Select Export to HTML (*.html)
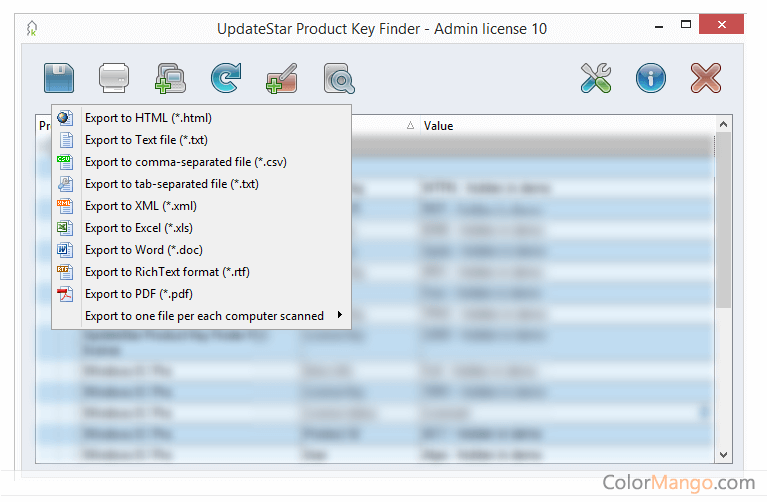Screen dimensions: 767x502 pyautogui.click(x=148, y=118)
